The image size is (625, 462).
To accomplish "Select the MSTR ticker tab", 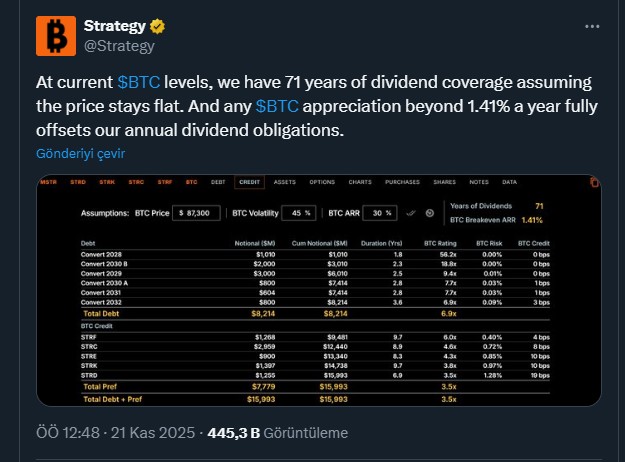I will (49, 182).
